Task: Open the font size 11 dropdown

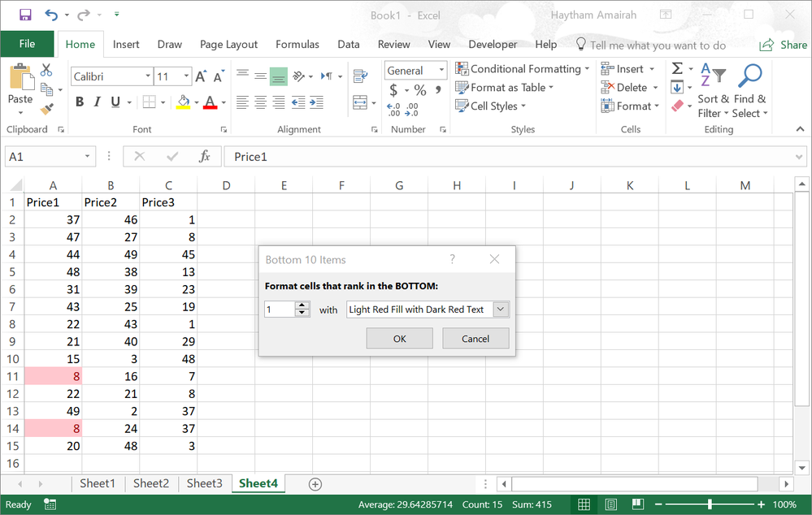Action: tap(186, 76)
